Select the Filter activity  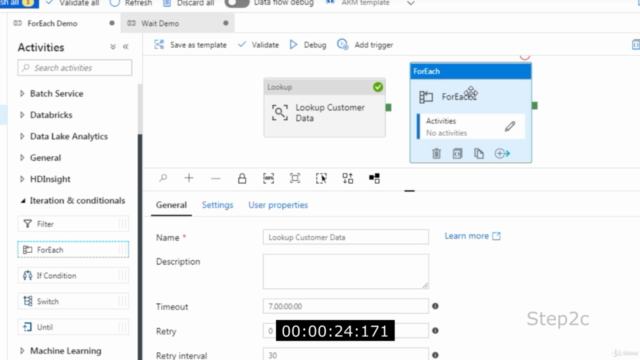[x=73, y=224]
